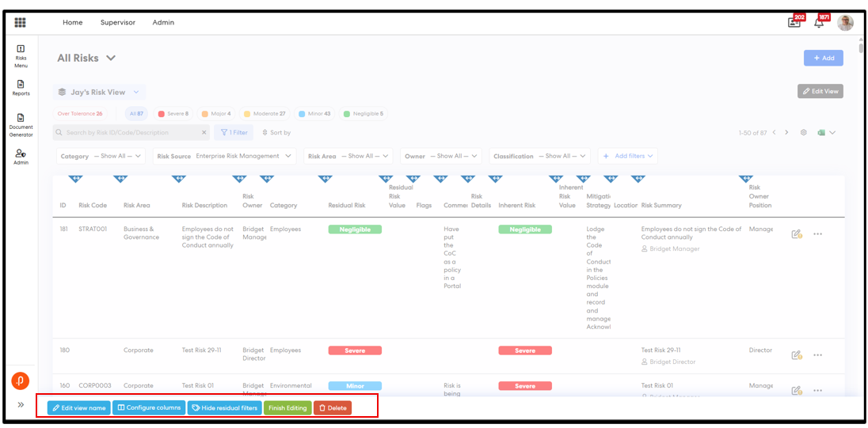Filter by the Severe 8 chip
The height and width of the screenshot is (428, 868).
point(173,114)
